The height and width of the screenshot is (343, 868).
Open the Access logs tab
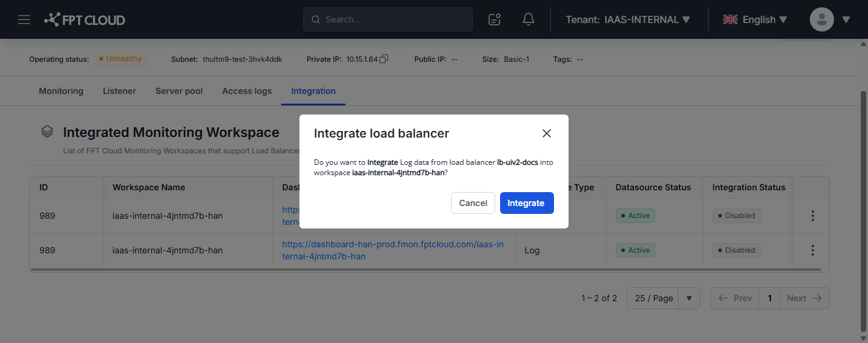(247, 91)
